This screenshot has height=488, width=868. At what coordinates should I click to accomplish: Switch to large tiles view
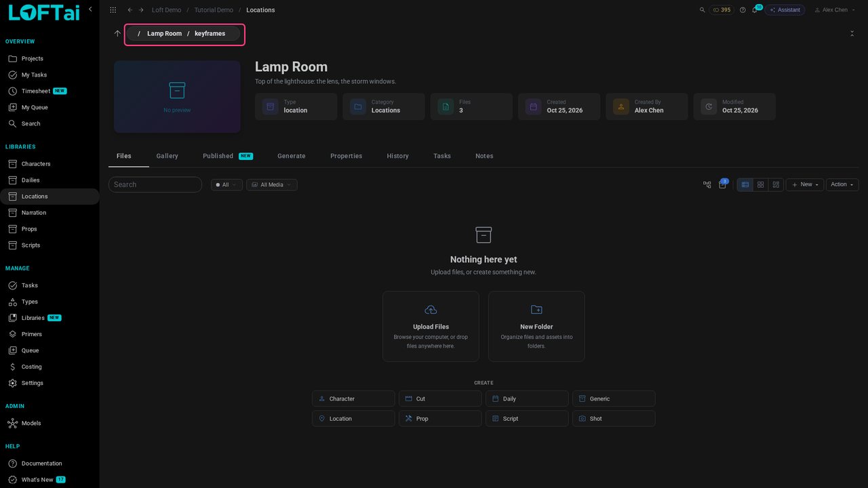click(776, 184)
